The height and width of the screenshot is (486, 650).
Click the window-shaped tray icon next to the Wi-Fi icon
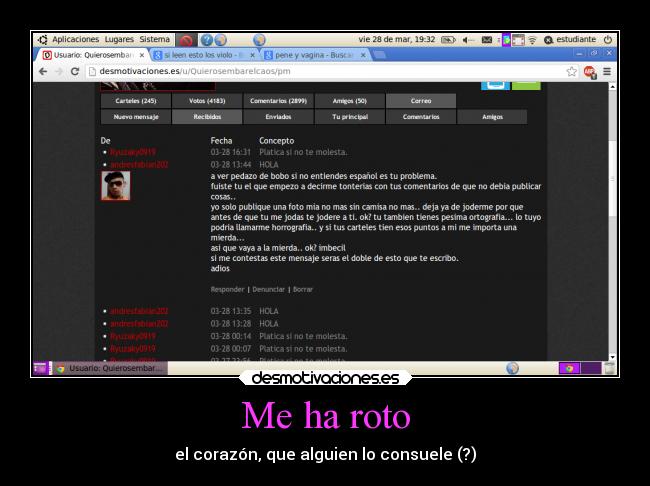pos(518,40)
